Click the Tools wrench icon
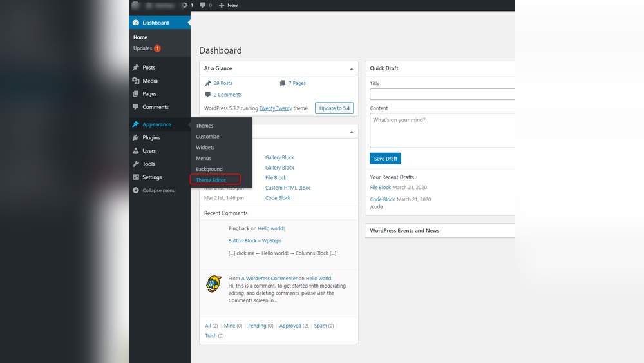 136,164
